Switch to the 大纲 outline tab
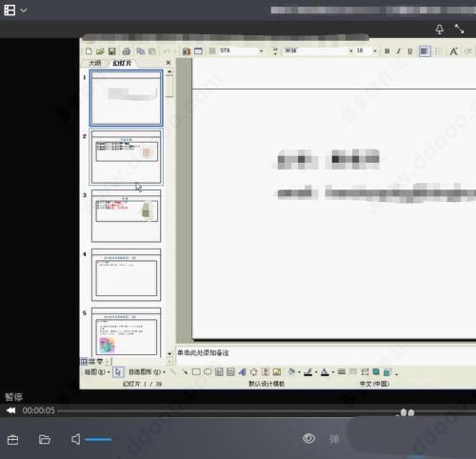This screenshot has height=459, width=476. [x=94, y=63]
